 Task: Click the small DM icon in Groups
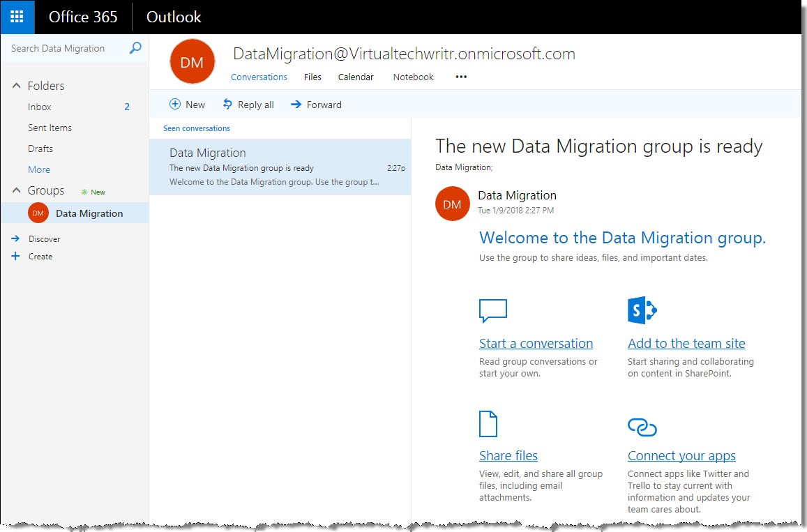click(38, 213)
